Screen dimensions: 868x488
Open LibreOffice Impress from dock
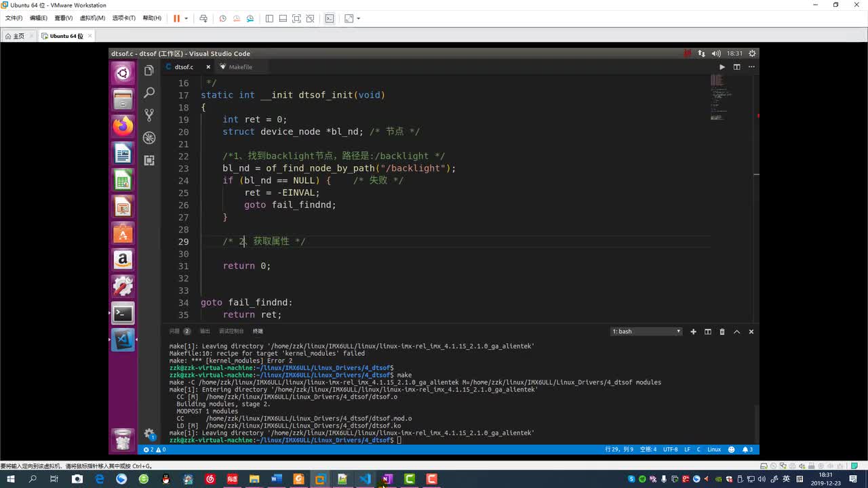(123, 206)
